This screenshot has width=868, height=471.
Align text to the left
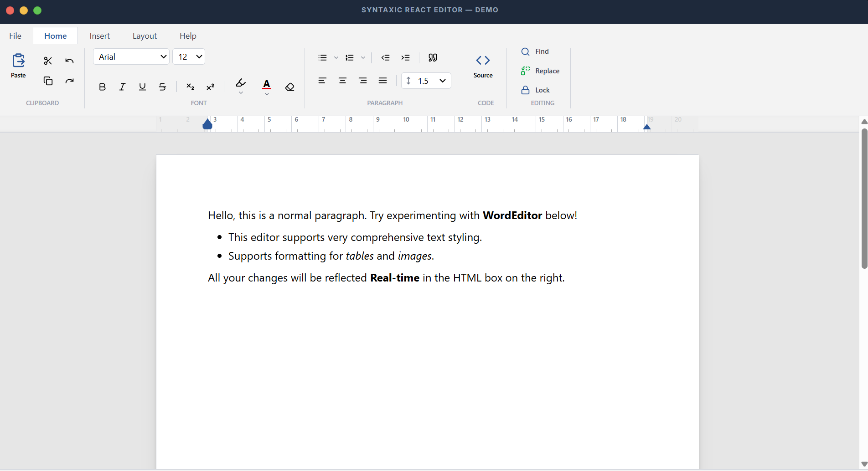pos(322,81)
